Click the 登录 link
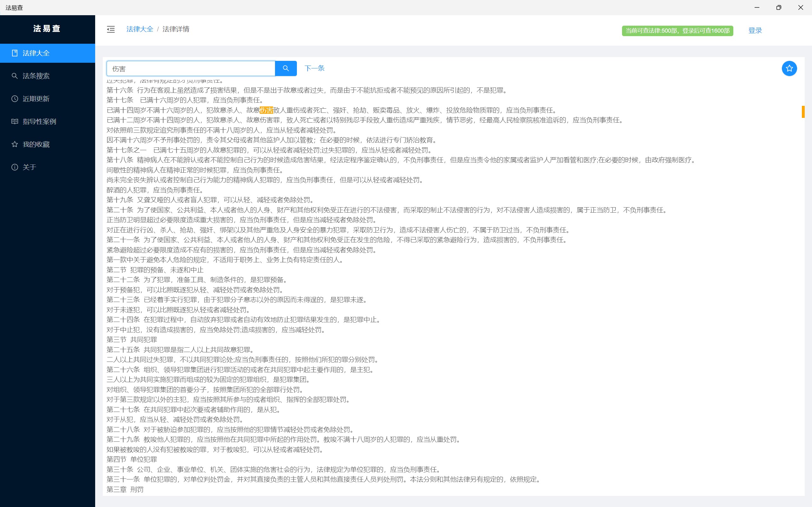 pyautogui.click(x=755, y=30)
